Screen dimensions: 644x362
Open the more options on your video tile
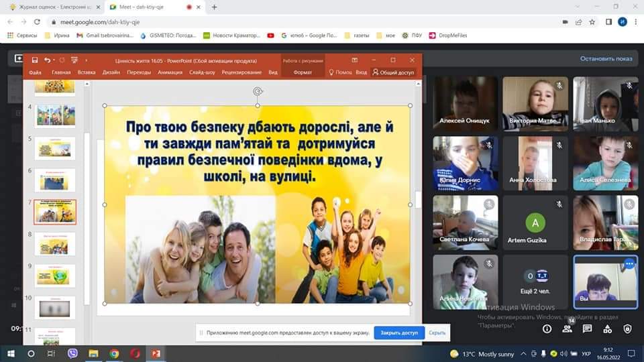(x=629, y=264)
